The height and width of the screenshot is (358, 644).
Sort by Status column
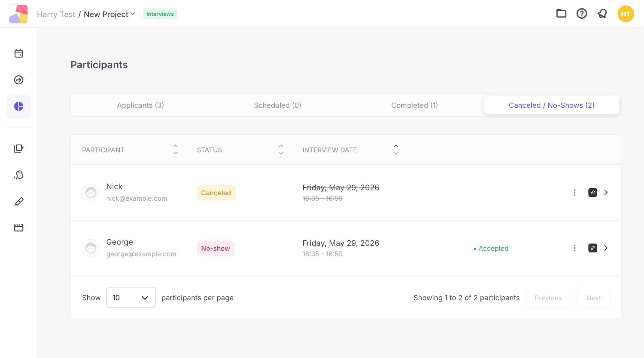(281, 150)
